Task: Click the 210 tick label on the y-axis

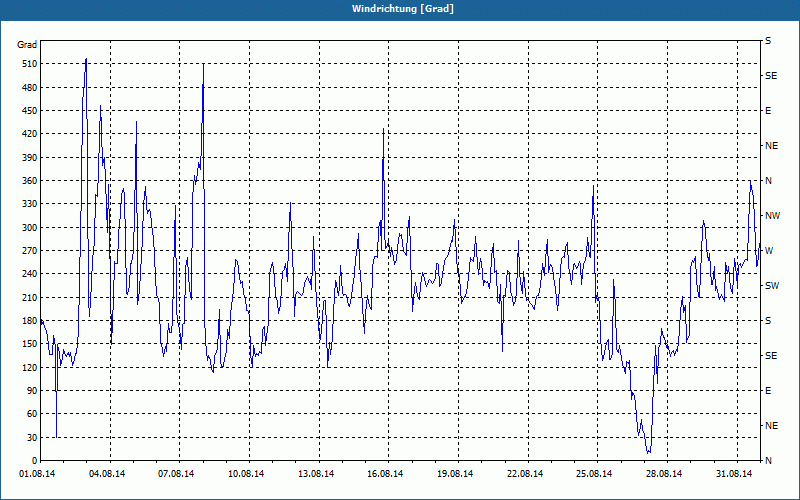Action: pos(30,297)
